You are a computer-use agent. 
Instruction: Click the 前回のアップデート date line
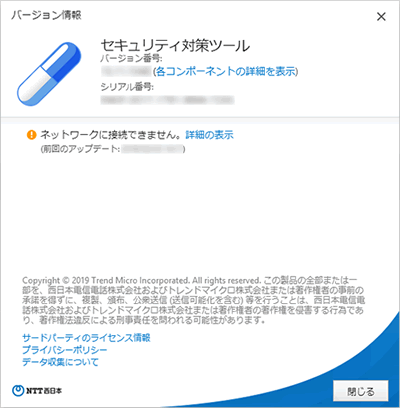pyautogui.click(x=113, y=149)
